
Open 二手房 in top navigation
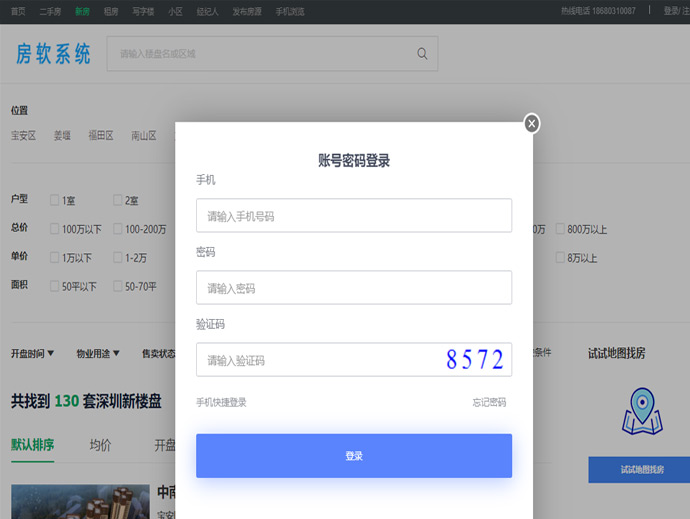pyautogui.click(x=50, y=11)
